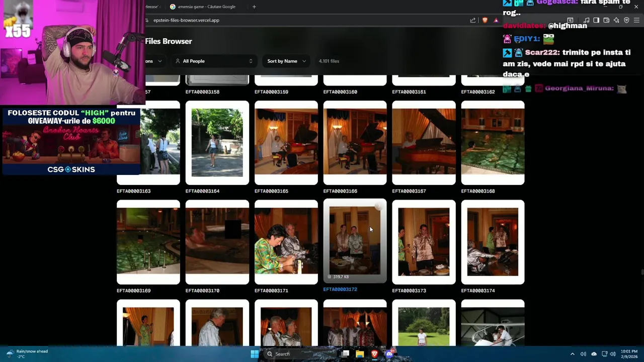Open thumbnail EFTA00003164 woman on path

coord(217,143)
